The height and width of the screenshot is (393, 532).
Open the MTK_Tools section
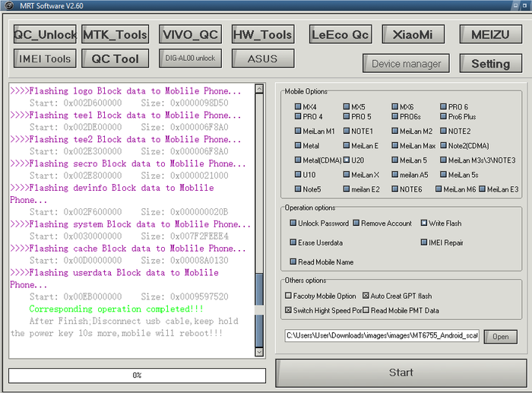tap(115, 34)
